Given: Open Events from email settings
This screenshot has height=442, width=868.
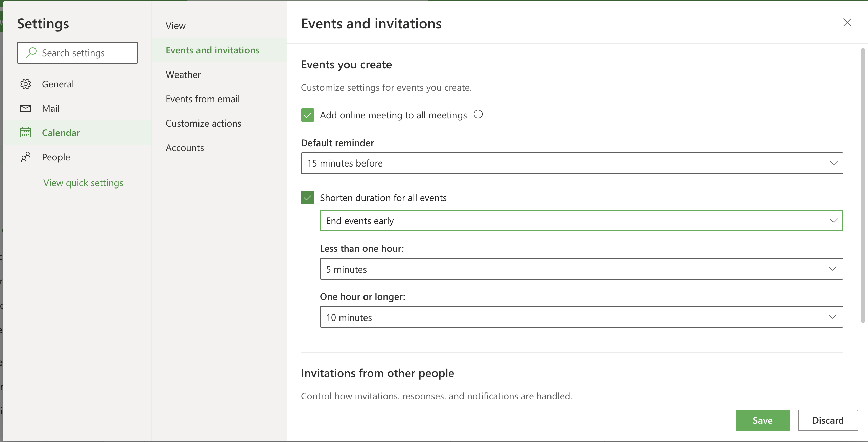Looking at the screenshot, I should [x=202, y=98].
